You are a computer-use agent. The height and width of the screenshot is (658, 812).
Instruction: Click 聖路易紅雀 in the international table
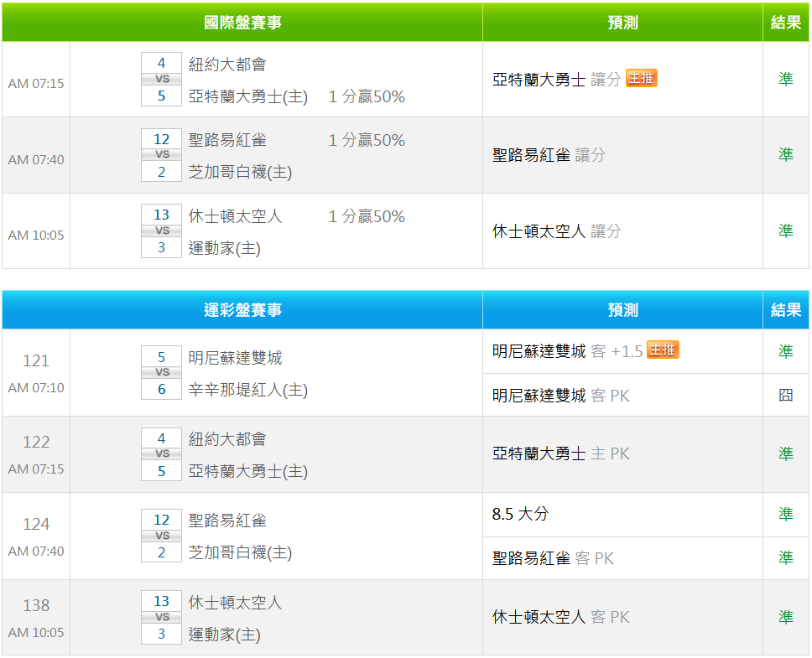click(227, 140)
